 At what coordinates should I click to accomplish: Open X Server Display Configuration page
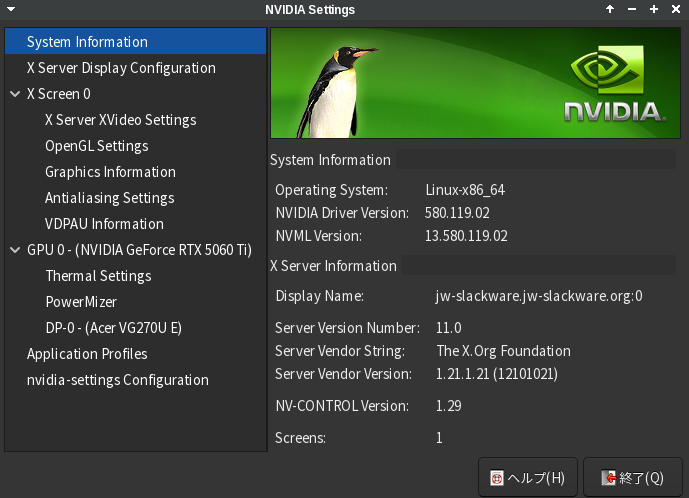(121, 68)
